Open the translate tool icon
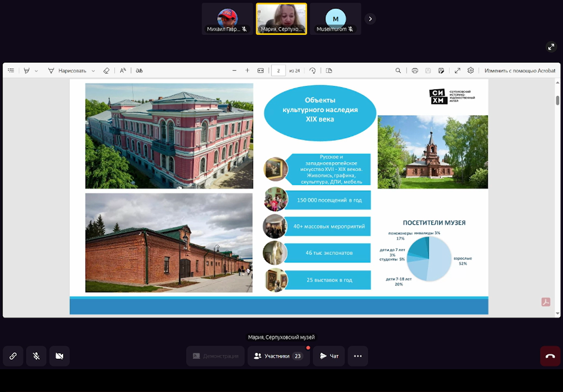Viewport: 563px width, 392px height. [139, 70]
